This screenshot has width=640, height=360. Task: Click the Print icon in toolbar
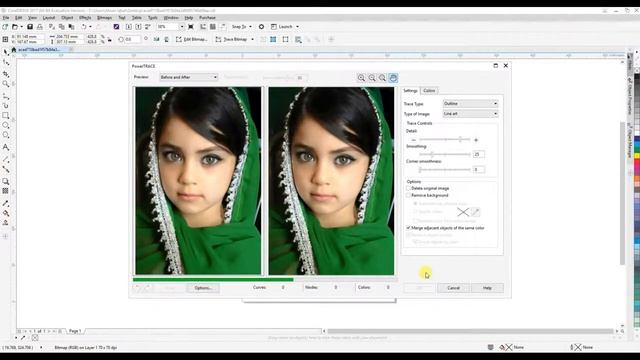click(40, 27)
